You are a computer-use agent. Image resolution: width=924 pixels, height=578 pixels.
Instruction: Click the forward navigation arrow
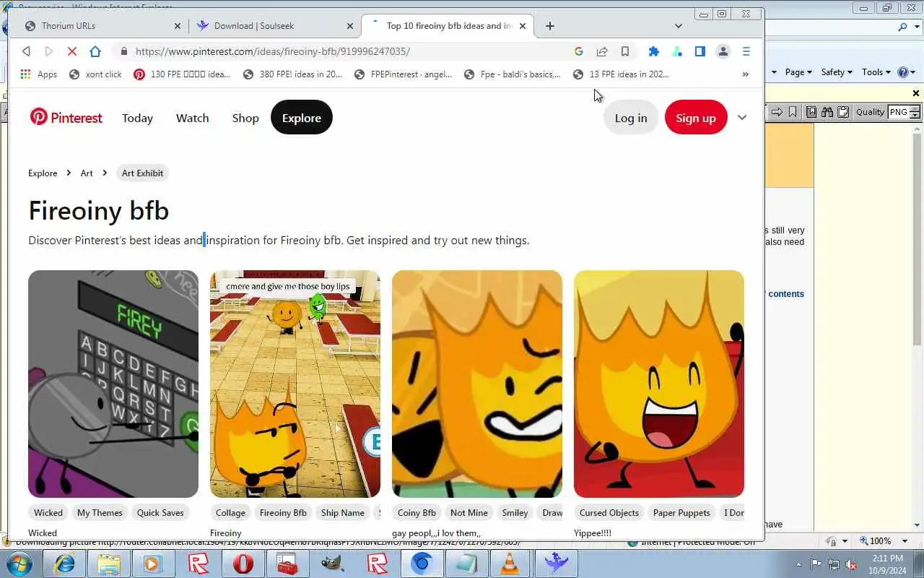point(49,51)
